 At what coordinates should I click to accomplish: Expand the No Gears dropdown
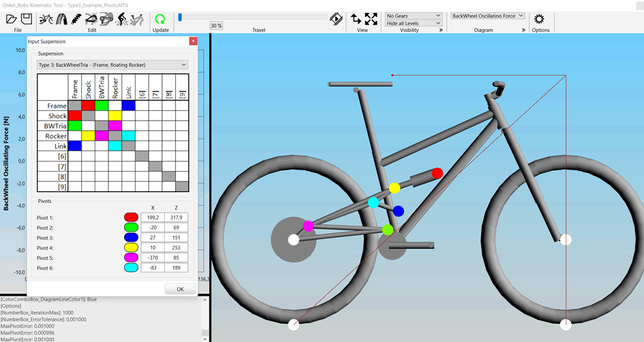(x=413, y=16)
